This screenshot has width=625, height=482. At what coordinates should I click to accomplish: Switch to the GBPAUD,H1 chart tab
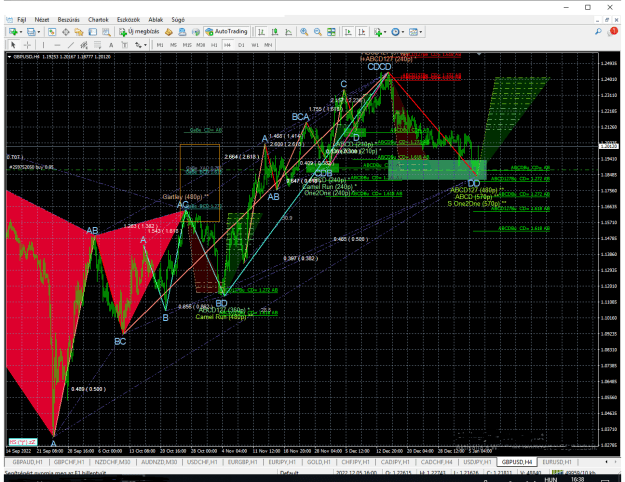coord(28,462)
